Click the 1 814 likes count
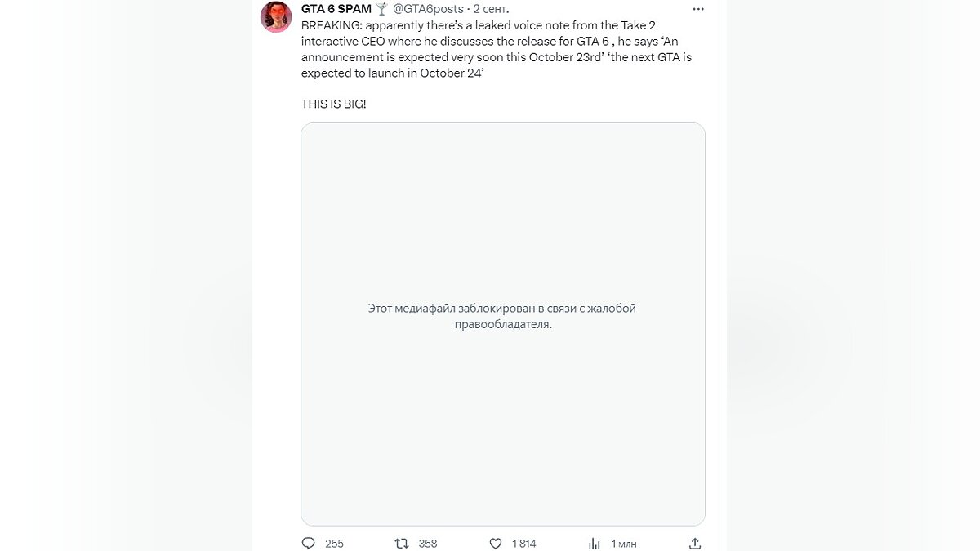This screenshot has height=551, width=980. pos(523,544)
